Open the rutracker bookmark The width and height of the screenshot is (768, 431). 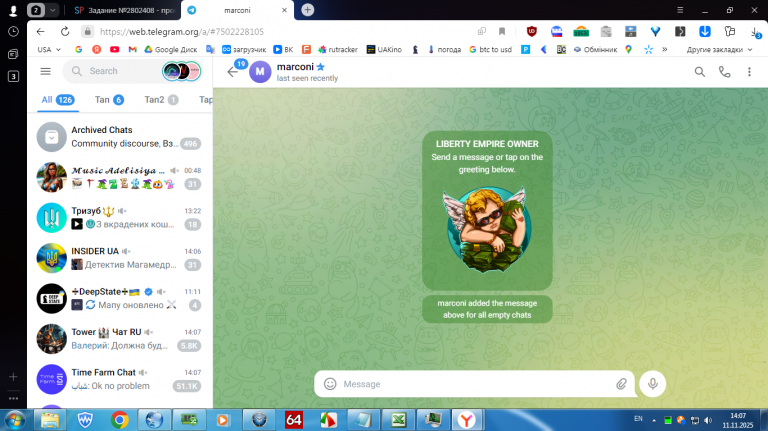(337, 49)
